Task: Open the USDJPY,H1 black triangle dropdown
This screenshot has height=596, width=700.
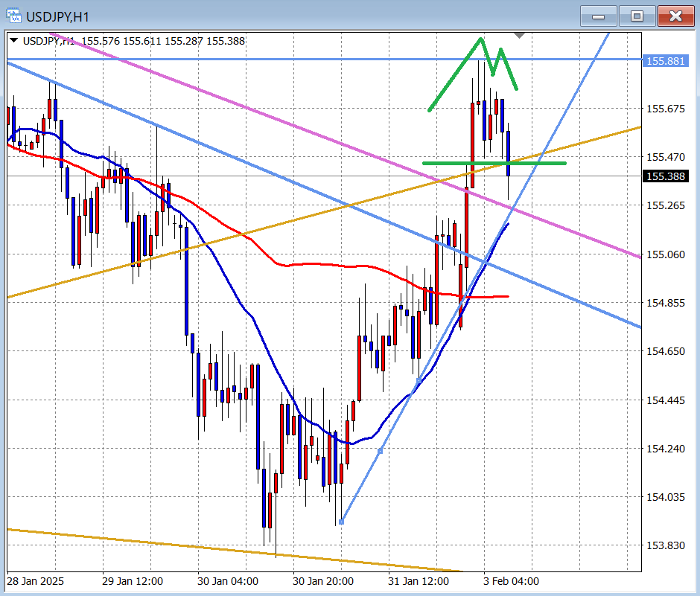Action: (x=14, y=42)
